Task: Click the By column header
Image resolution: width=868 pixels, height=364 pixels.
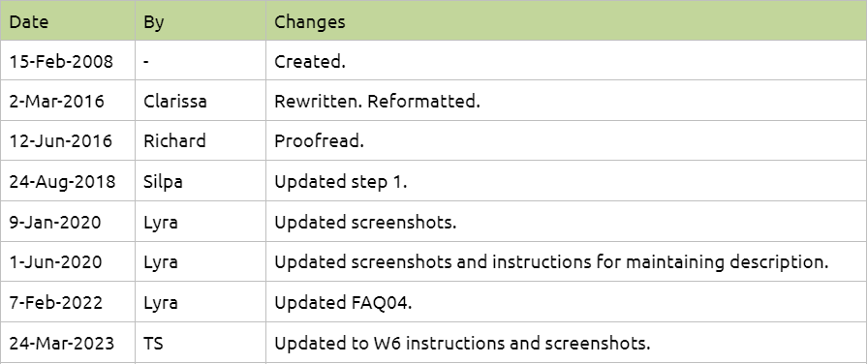Action: 201,20
